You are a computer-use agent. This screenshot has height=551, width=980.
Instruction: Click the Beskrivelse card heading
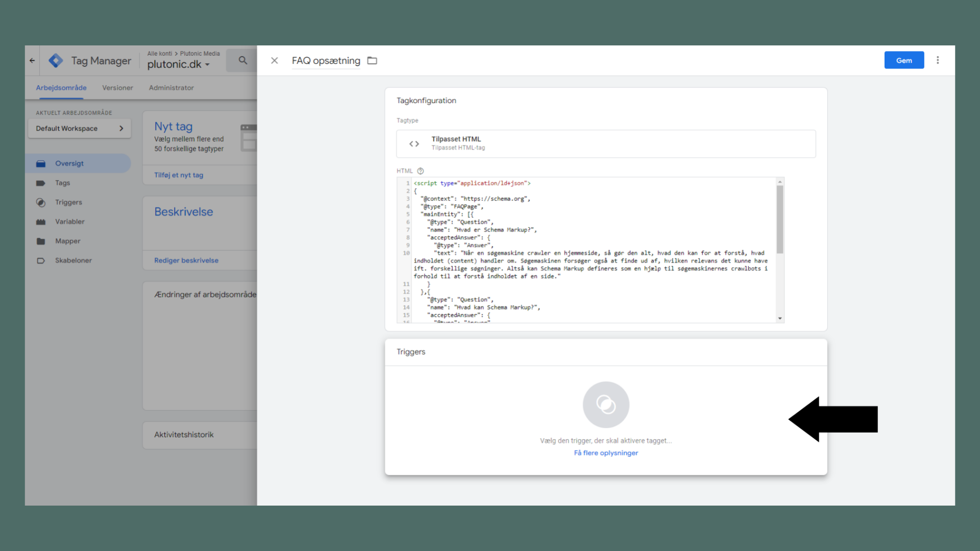click(184, 212)
